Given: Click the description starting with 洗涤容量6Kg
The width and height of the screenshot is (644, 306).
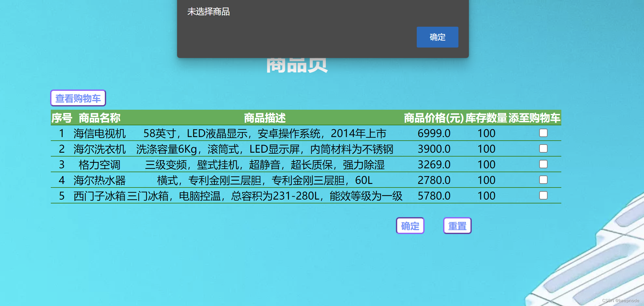Looking at the screenshot, I should pos(265,149).
